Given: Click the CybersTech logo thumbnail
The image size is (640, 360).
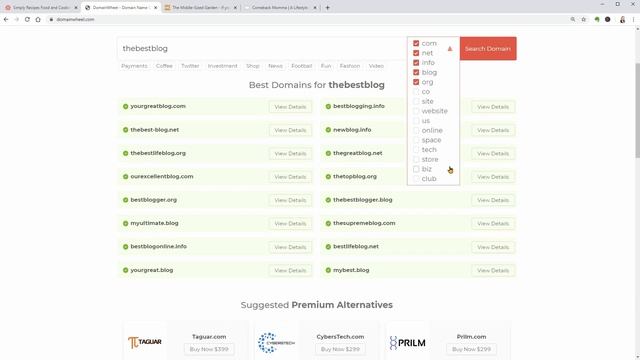Looking at the screenshot, I should tap(276, 342).
